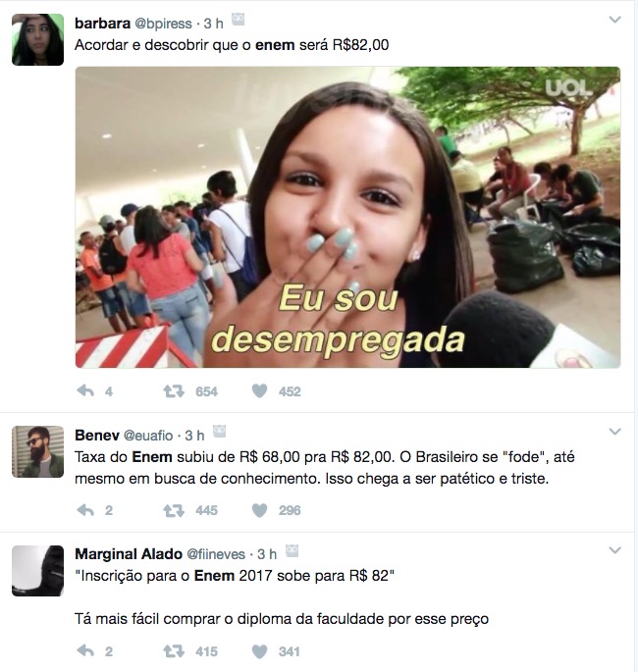The image size is (638, 672).
Task: Reply to barbara's enem tweet
Action: (85, 390)
